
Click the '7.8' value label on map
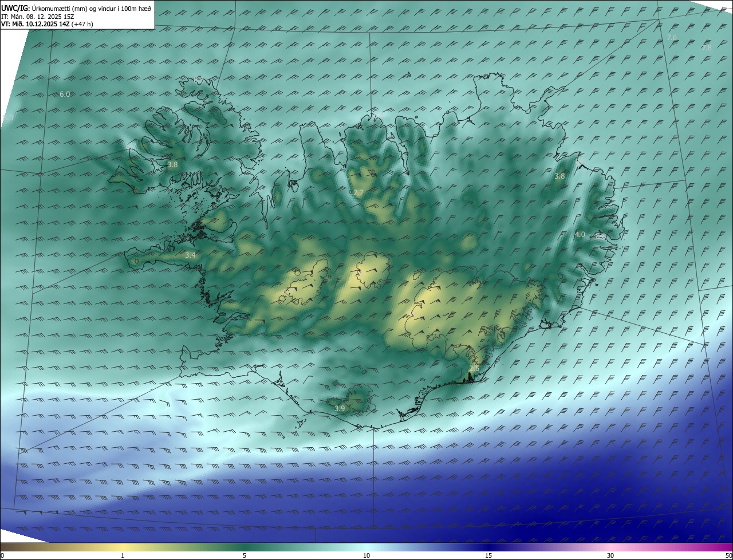click(707, 48)
